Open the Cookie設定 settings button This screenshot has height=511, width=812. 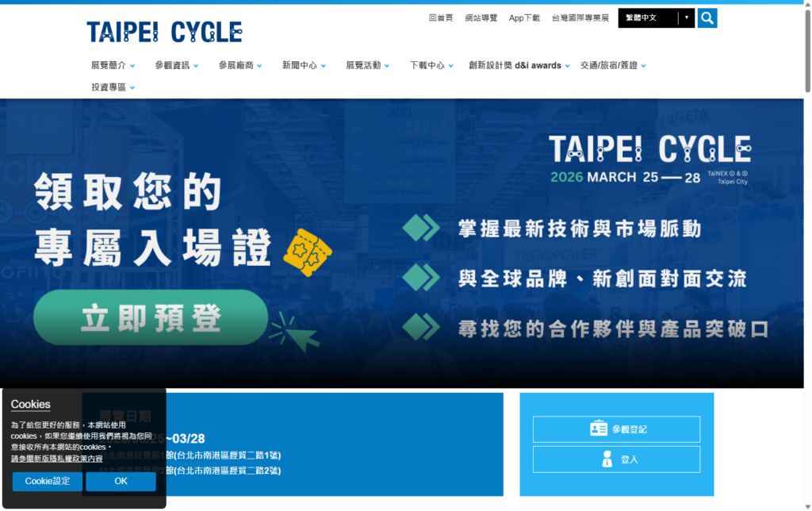pyautogui.click(x=48, y=481)
